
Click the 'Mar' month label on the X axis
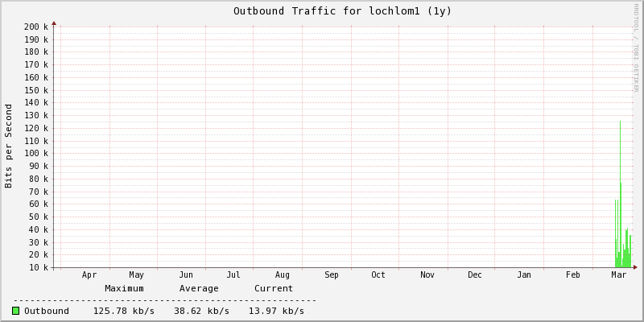pyautogui.click(x=618, y=275)
